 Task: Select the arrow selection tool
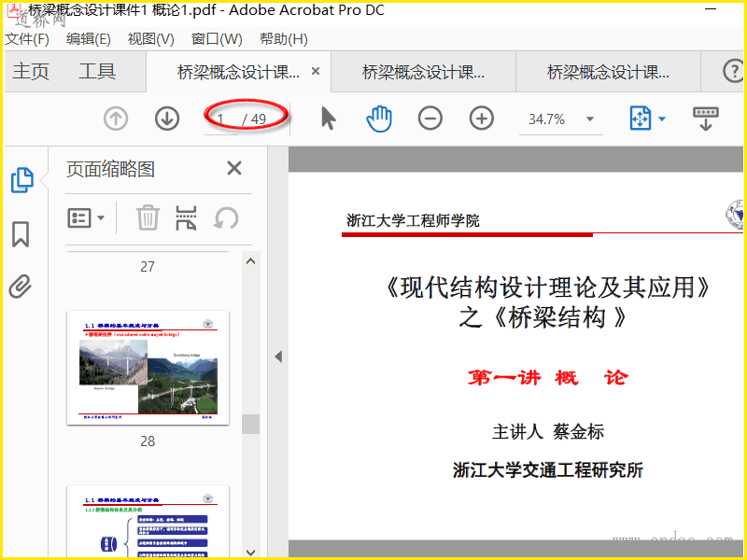click(x=329, y=119)
